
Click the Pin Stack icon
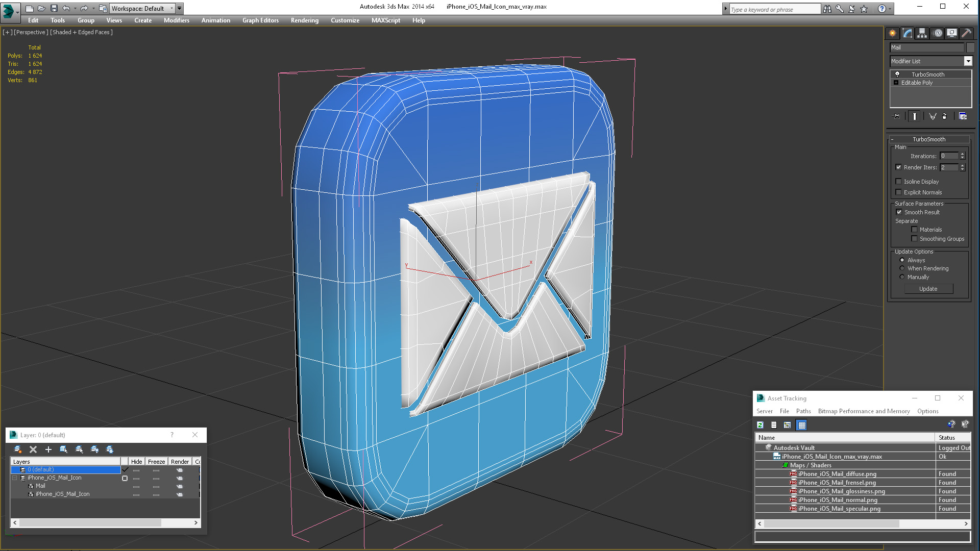(x=897, y=116)
